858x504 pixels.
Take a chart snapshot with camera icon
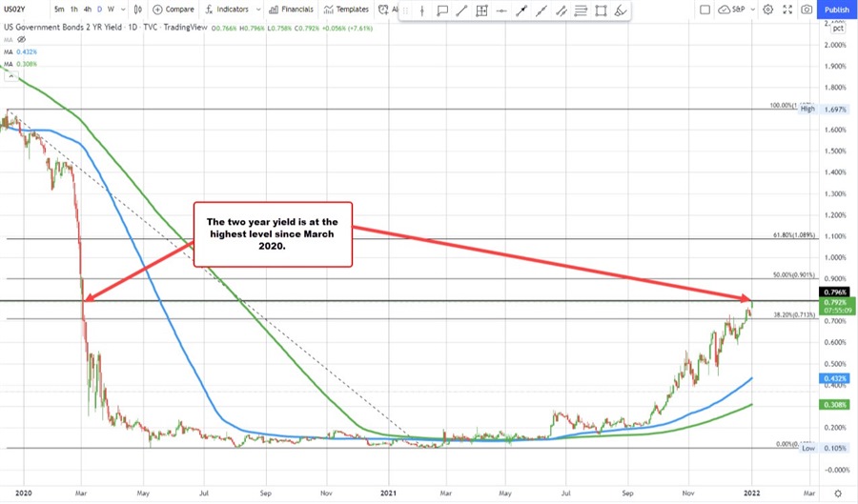(807, 10)
